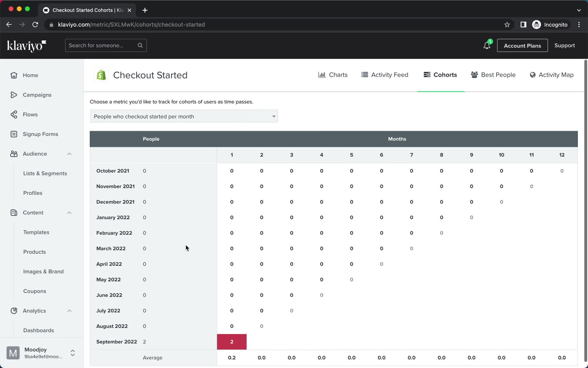Open the Activity Feed panel
This screenshot has width=588, height=368.
coord(384,75)
